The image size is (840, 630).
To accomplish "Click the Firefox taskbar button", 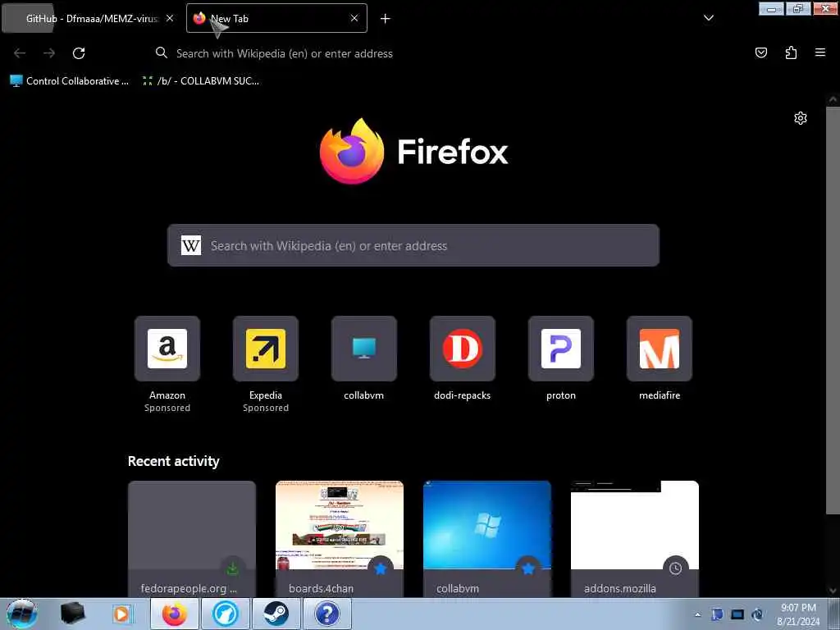I will click(175, 614).
